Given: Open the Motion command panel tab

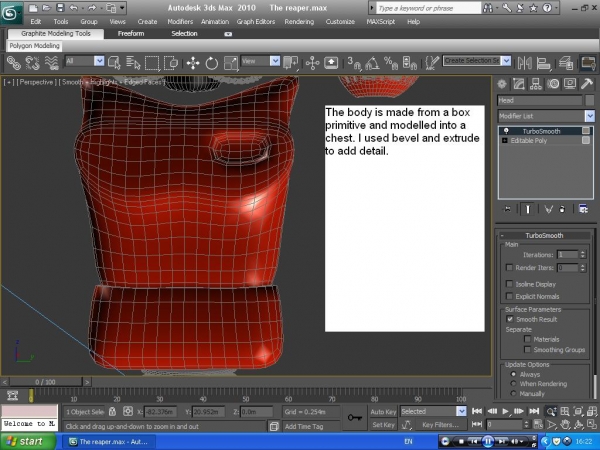Looking at the screenshot, I should point(553,84).
